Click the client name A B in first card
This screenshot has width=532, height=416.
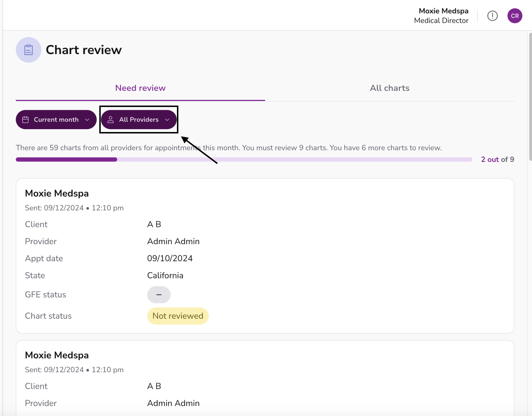[154, 224]
